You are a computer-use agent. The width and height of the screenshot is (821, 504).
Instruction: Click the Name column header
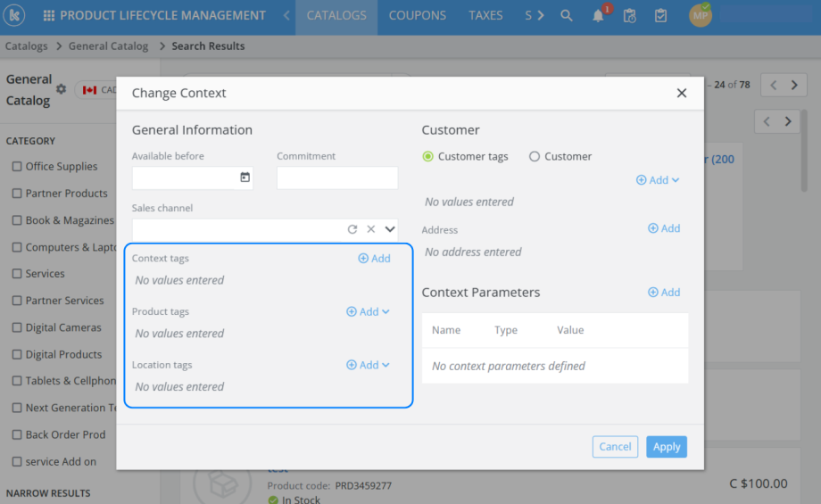tap(446, 330)
